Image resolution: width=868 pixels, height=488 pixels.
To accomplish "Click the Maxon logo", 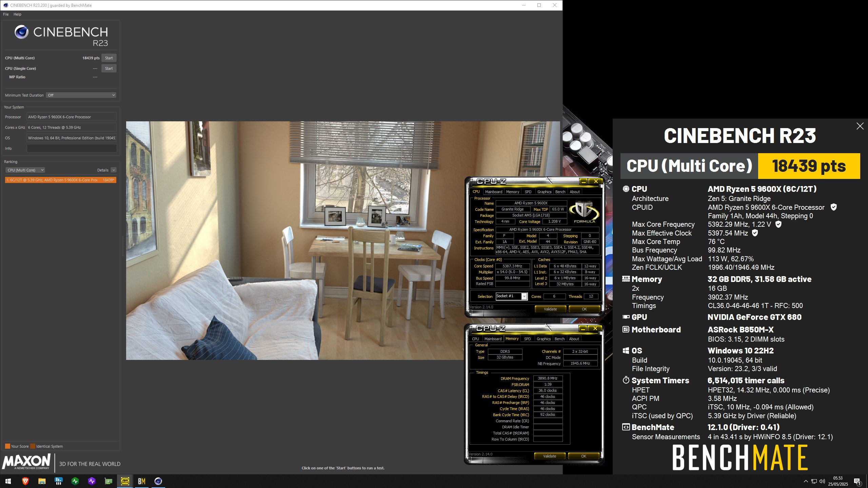I will (26, 462).
